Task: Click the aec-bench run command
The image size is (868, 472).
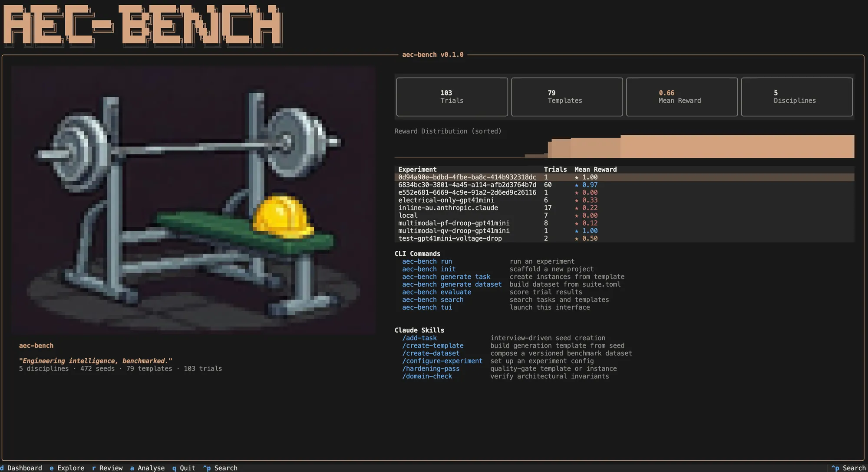Action: pos(427,261)
